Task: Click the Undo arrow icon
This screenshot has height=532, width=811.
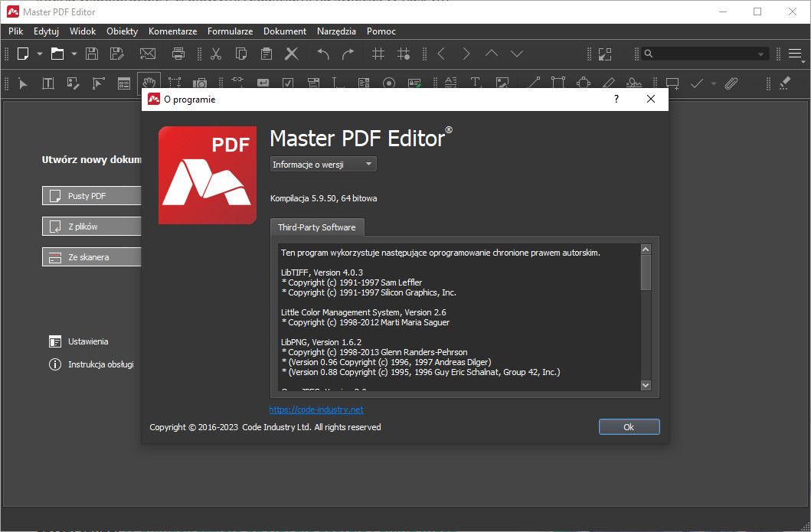Action: coord(322,54)
